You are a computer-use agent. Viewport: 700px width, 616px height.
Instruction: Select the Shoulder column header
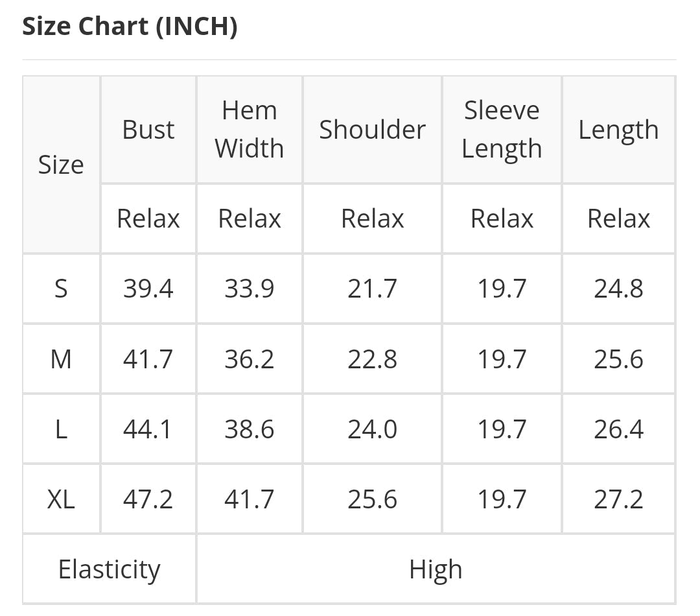pyautogui.click(x=372, y=130)
